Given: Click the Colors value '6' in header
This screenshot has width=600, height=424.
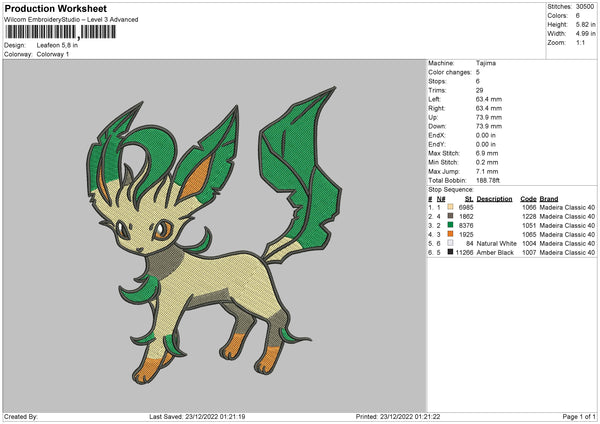Looking at the screenshot, I should 578,16.
